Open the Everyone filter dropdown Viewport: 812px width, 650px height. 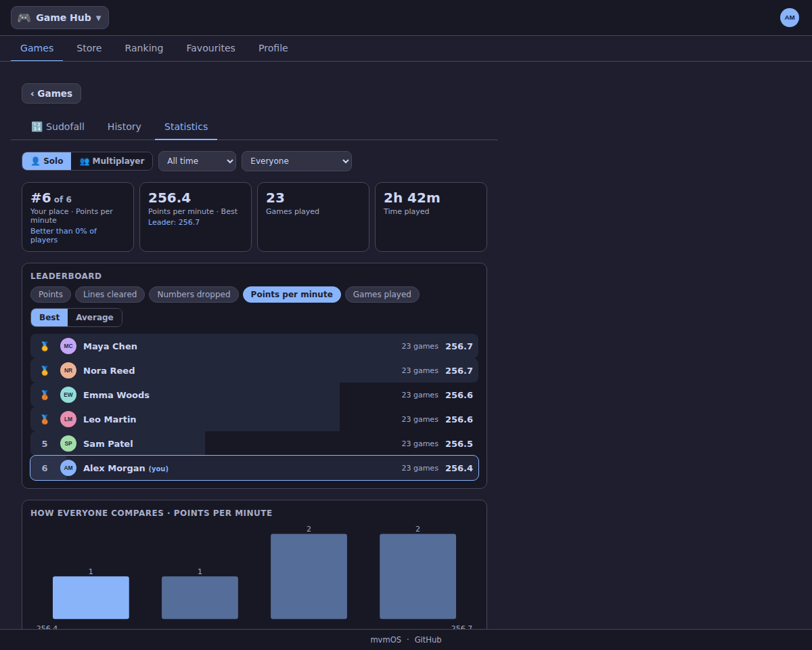click(296, 161)
